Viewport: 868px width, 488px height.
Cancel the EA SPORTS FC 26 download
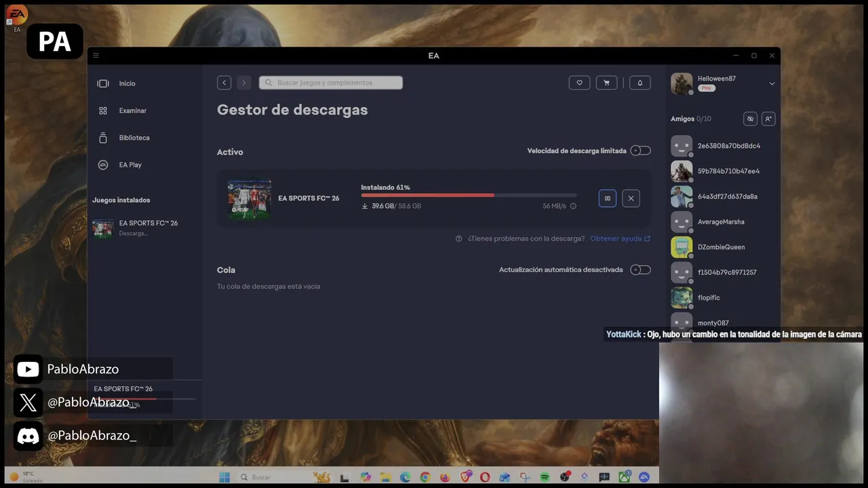[x=631, y=198]
